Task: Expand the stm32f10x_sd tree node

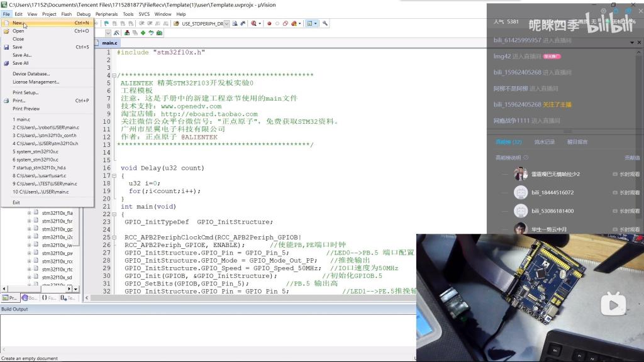Action: 29,277
